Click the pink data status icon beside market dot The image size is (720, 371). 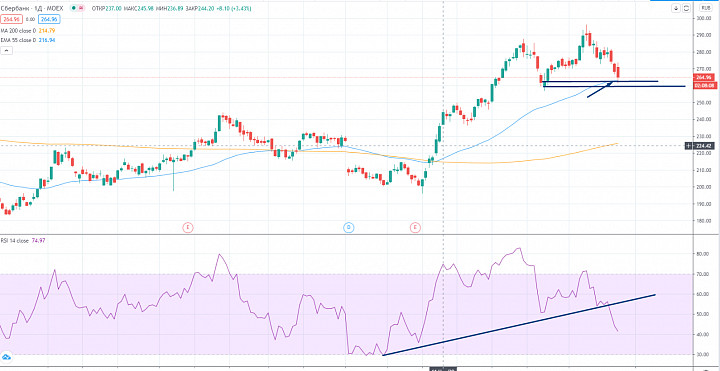(x=81, y=8)
